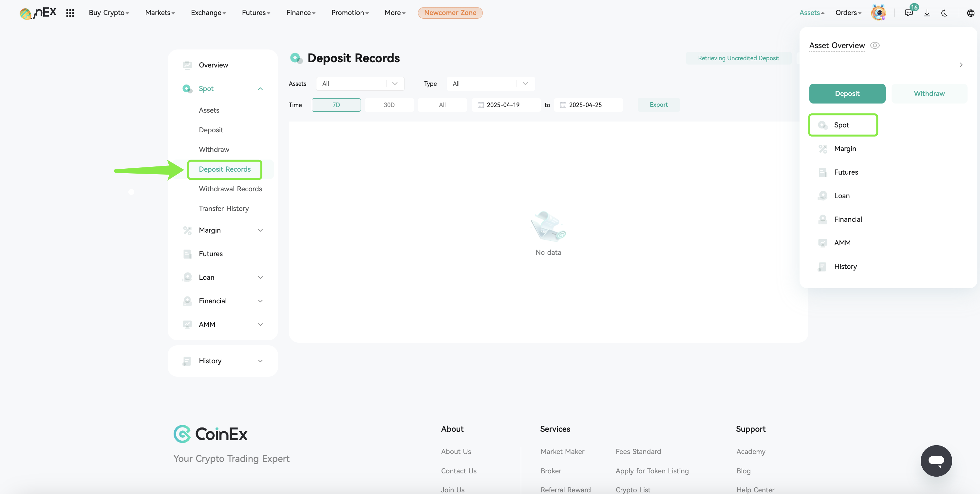Open the About Us footer link
980x494 pixels.
tap(456, 451)
